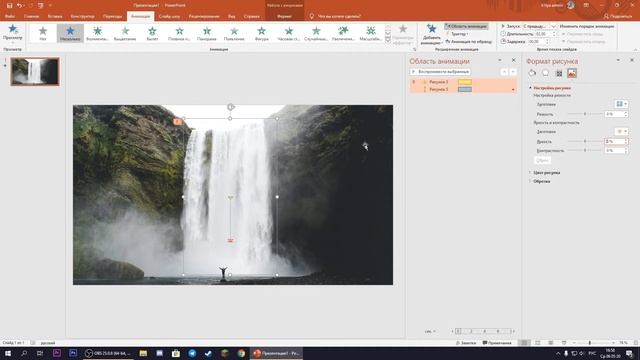
Task: Open the Picture Format (Формат) contextual tab
Action: (x=284, y=16)
